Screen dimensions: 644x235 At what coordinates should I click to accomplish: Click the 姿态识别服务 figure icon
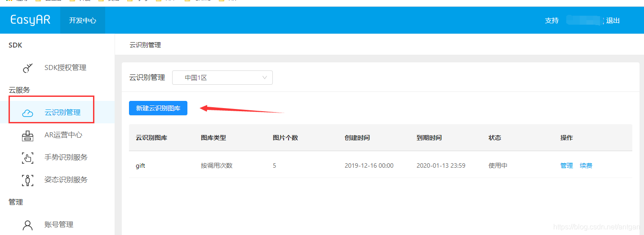[28, 180]
